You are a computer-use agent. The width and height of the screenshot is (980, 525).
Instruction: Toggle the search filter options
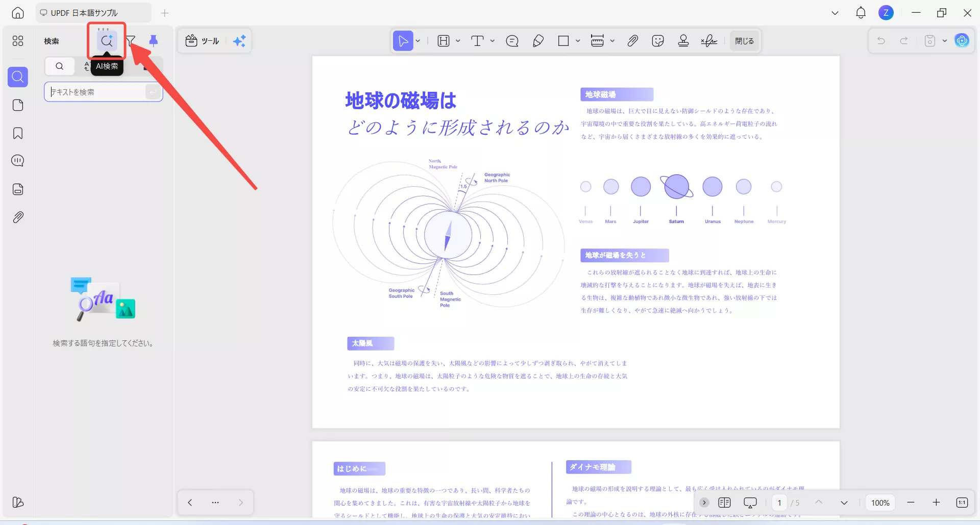point(131,41)
